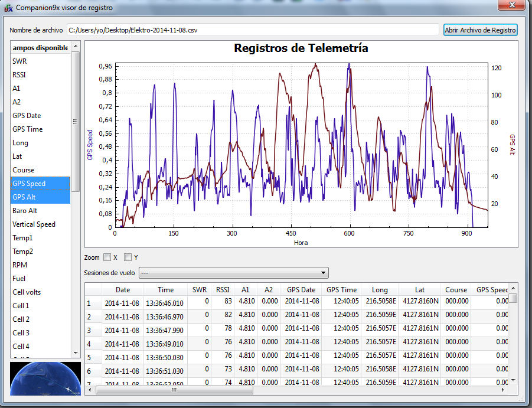Click the field list vertical scrollbar handle
This screenshot has height=408, width=532.
pyautogui.click(x=76, y=122)
